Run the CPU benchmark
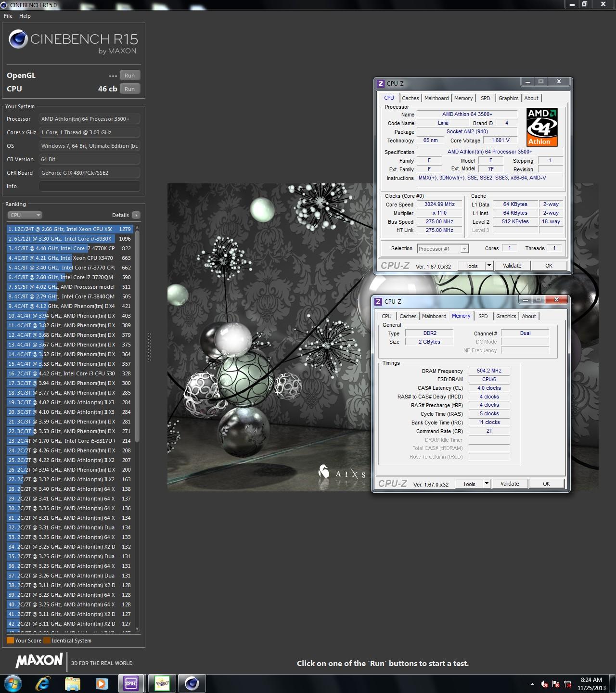Image resolution: width=616 pixels, height=693 pixels. (130, 89)
